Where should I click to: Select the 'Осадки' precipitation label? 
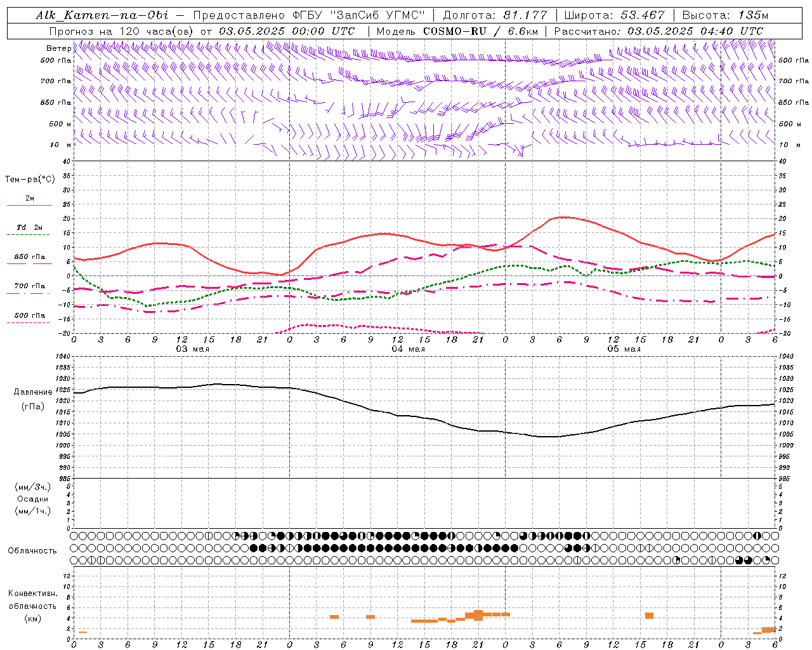33,500
